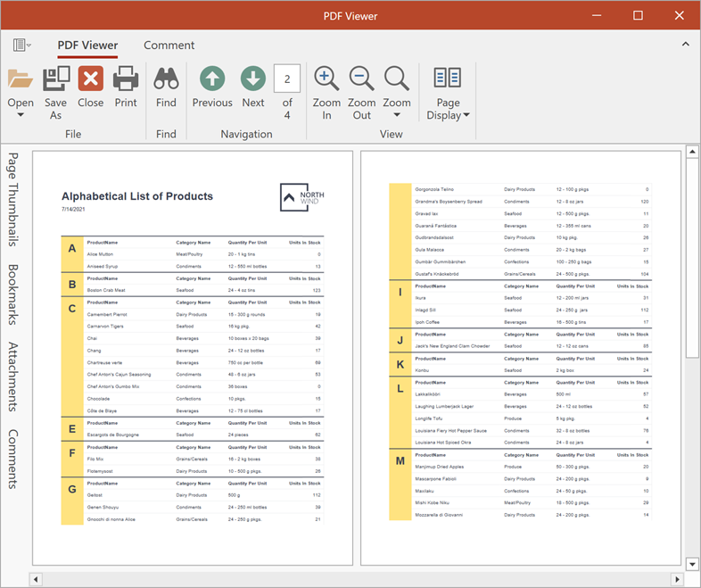This screenshot has height=588, width=701.
Task: Click the Laughing Lumberjack Lager entry
Action: click(x=444, y=407)
